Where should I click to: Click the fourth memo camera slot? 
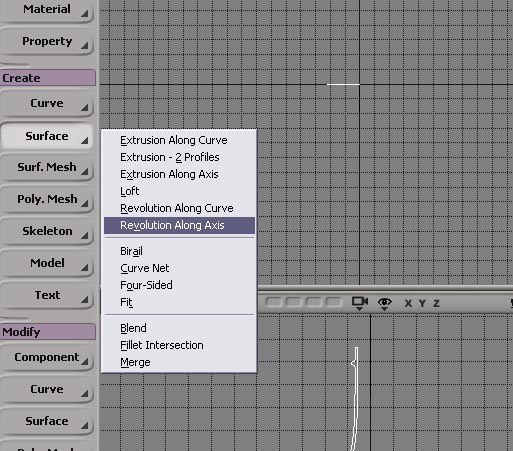[x=334, y=302]
